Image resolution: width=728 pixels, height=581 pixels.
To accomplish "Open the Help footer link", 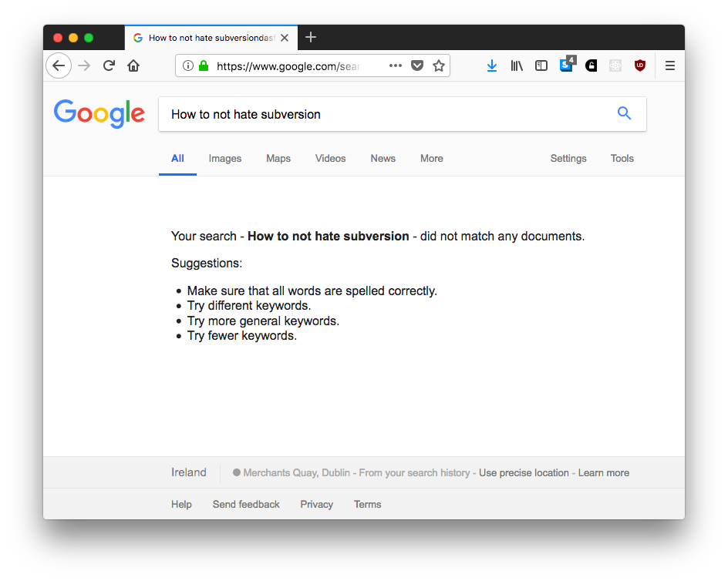I will coord(181,505).
